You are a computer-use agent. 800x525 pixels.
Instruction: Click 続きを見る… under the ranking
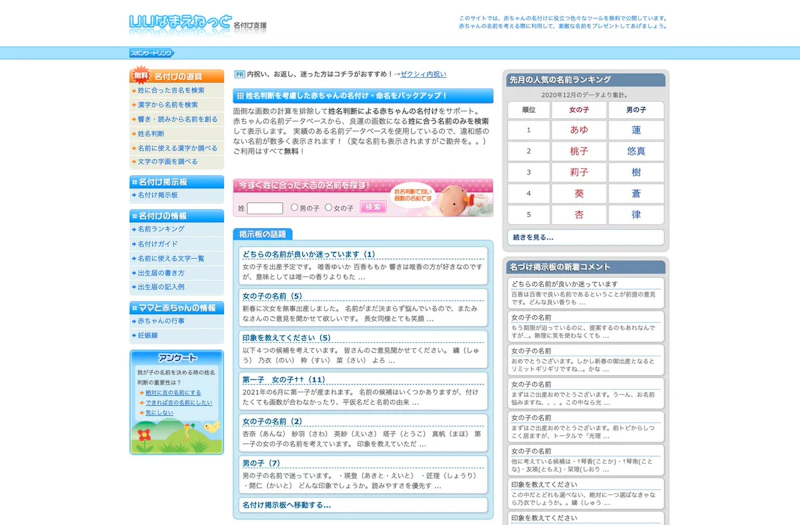[533, 237]
